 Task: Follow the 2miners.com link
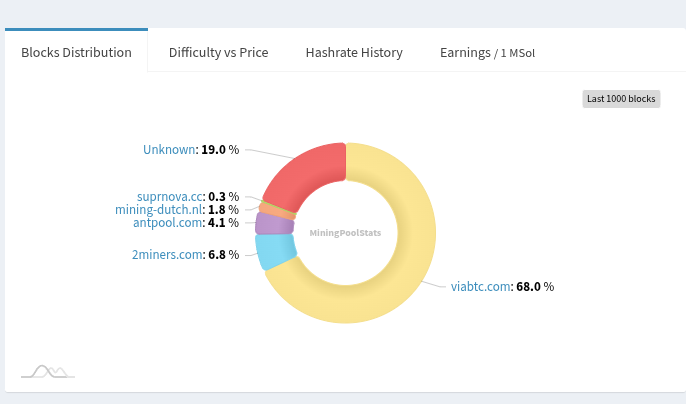coord(167,254)
